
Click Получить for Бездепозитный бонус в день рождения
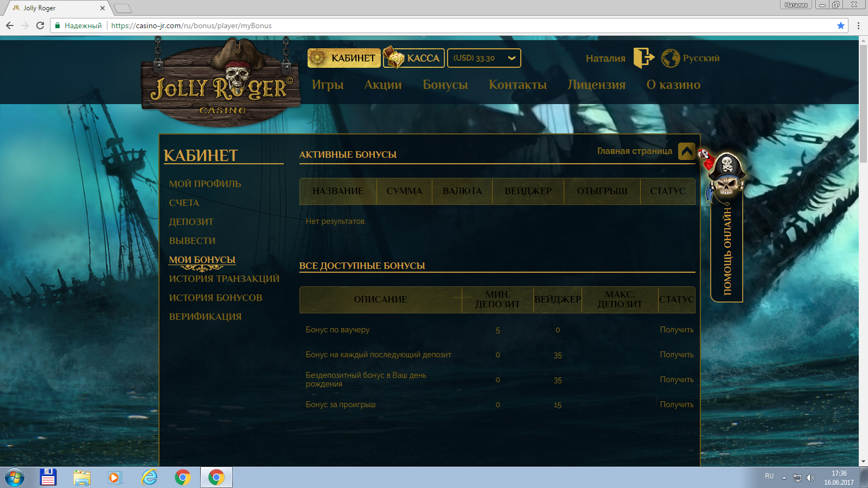(676, 380)
